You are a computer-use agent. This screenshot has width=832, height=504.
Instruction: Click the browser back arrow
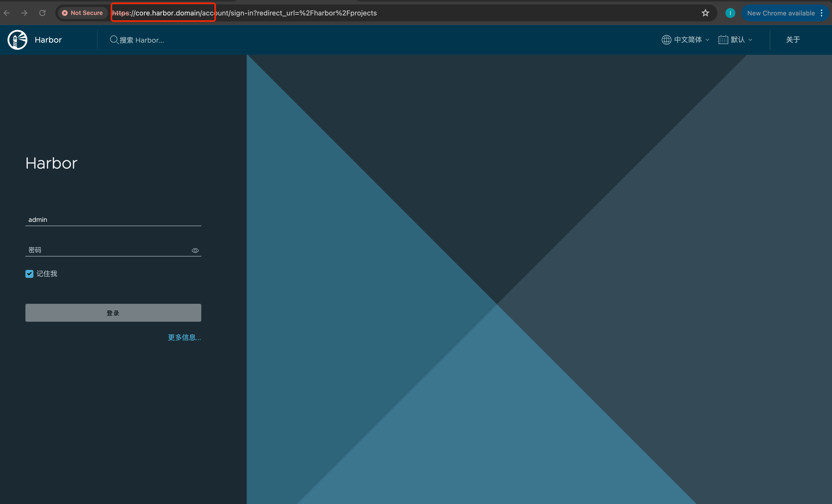pos(7,13)
